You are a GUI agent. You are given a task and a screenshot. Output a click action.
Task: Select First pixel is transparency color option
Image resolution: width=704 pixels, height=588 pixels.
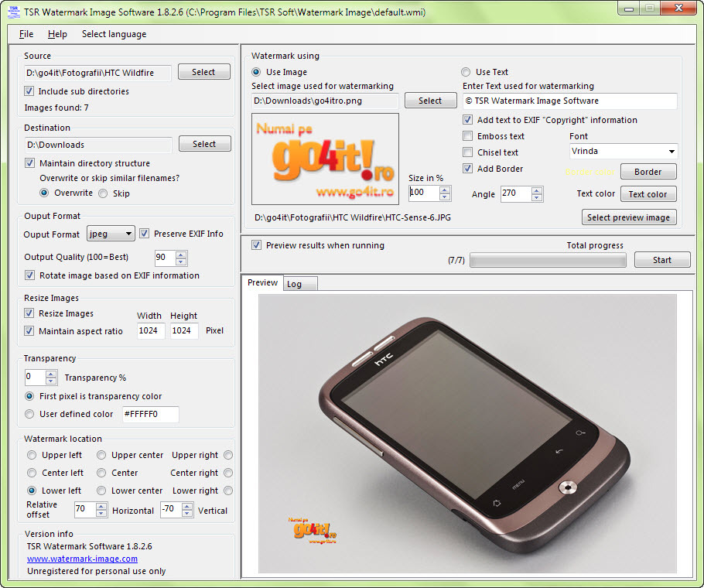tap(29, 396)
